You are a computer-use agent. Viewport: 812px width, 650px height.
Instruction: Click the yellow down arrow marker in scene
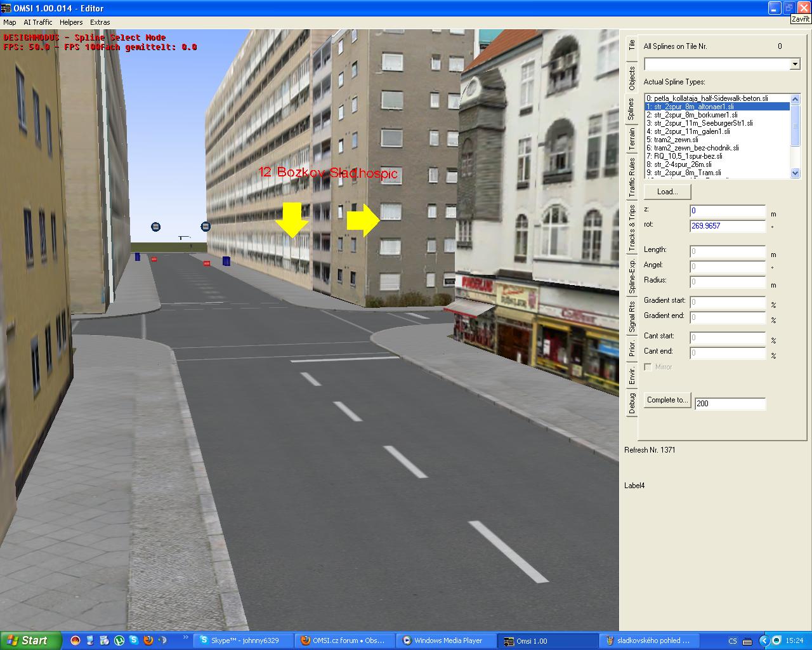coord(291,220)
